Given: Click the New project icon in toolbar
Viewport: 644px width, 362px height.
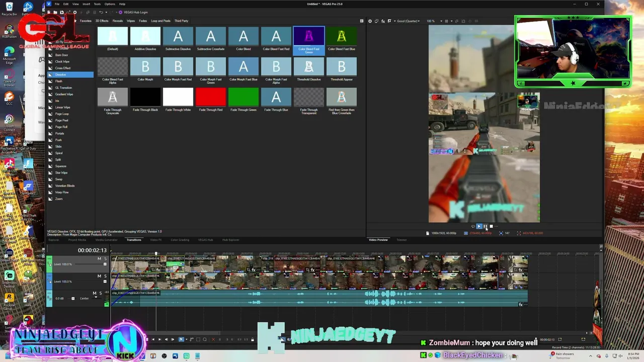Looking at the screenshot, I should click(x=49, y=12).
